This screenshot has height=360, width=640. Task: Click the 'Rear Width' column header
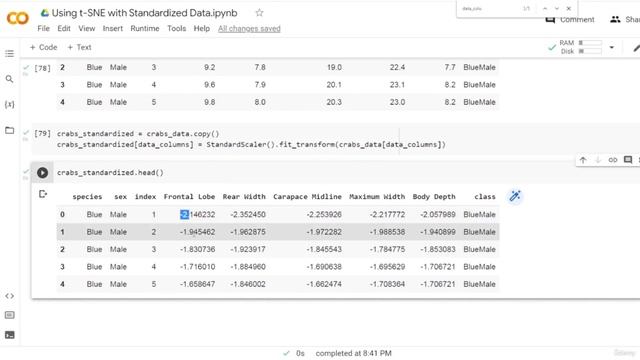(244, 197)
